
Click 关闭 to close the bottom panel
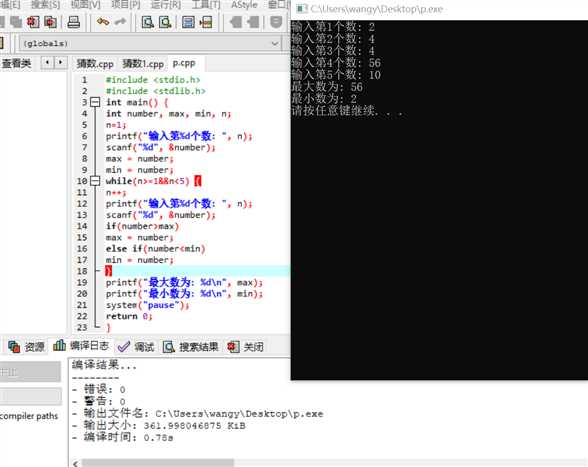[x=254, y=347]
